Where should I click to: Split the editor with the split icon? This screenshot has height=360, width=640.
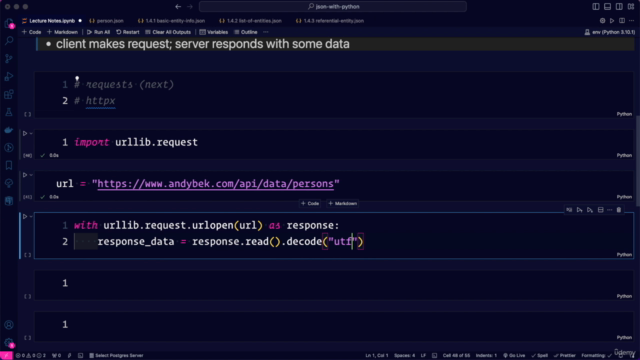(x=622, y=20)
